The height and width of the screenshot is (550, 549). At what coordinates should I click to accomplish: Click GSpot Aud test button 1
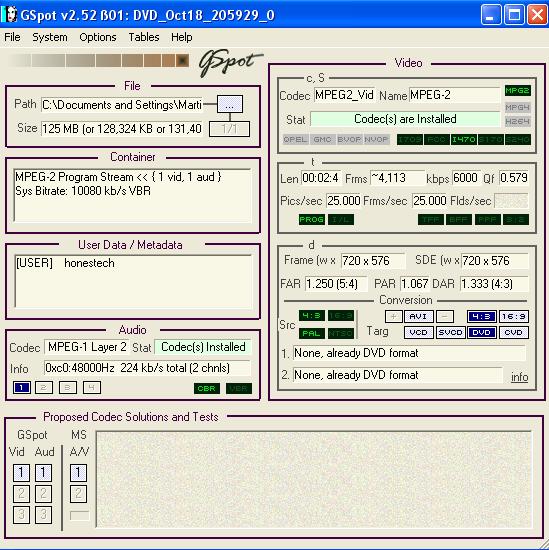tap(43, 473)
